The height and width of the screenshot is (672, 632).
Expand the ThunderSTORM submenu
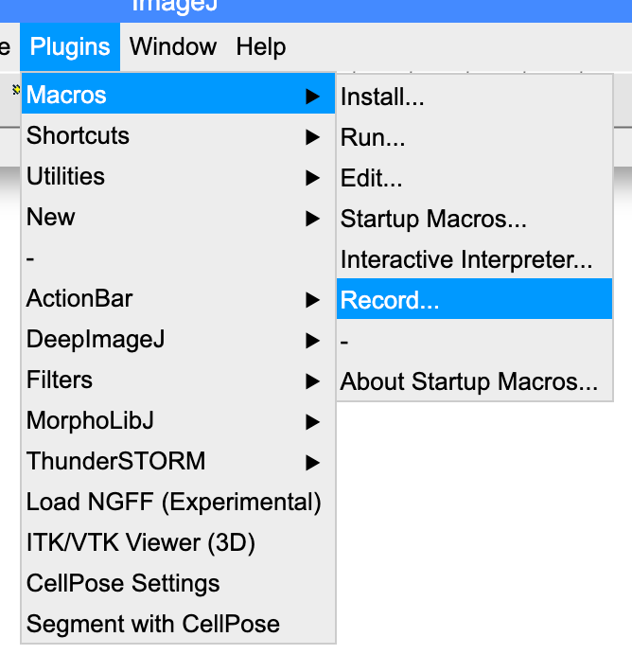pyautogui.click(x=178, y=462)
